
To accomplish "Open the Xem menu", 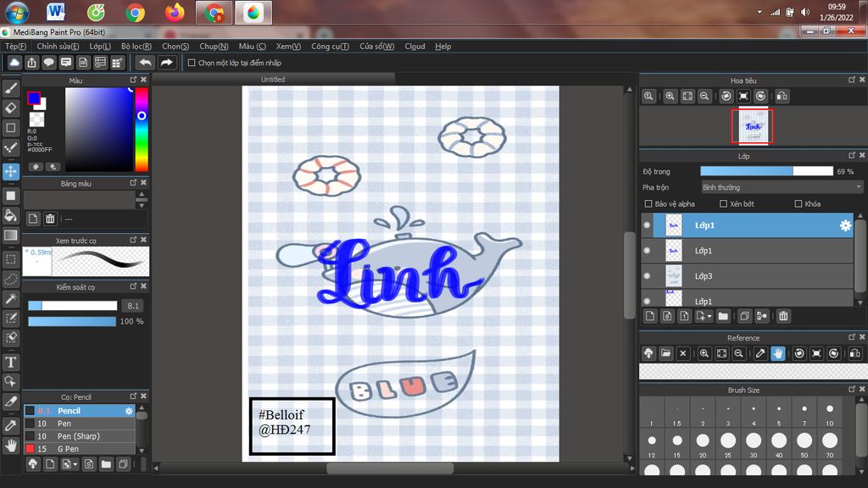I will [288, 47].
